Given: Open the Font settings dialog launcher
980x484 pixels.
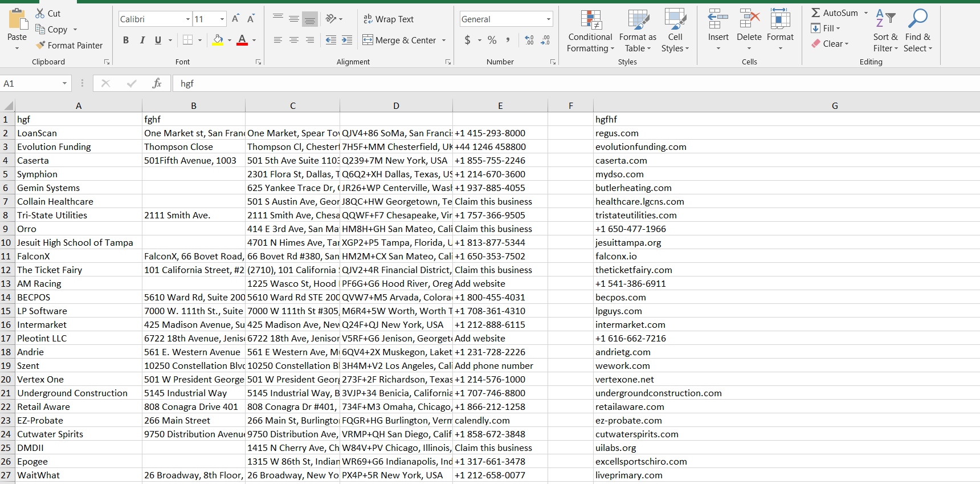Looking at the screenshot, I should 258,62.
